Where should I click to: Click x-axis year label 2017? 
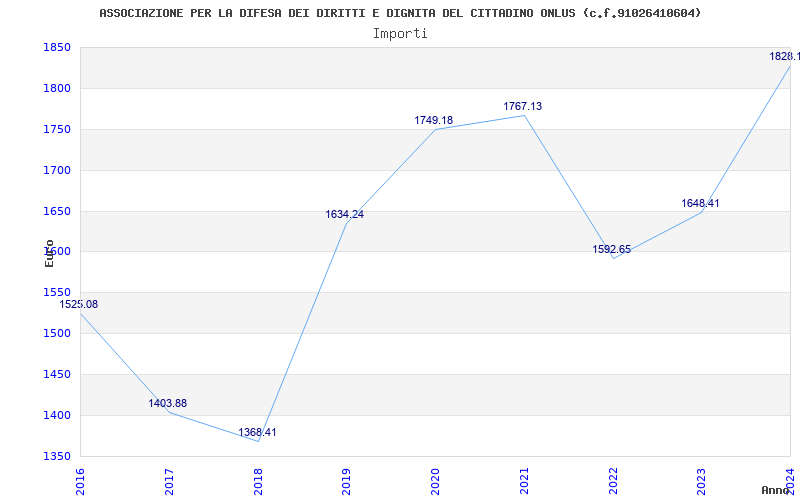click(x=169, y=482)
